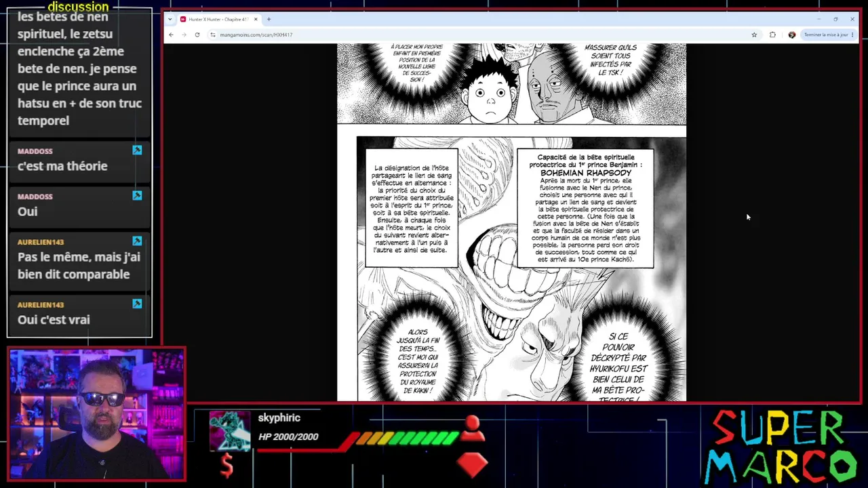The height and width of the screenshot is (488, 868).
Task: Click the skyphiric username label
Action: (279, 418)
